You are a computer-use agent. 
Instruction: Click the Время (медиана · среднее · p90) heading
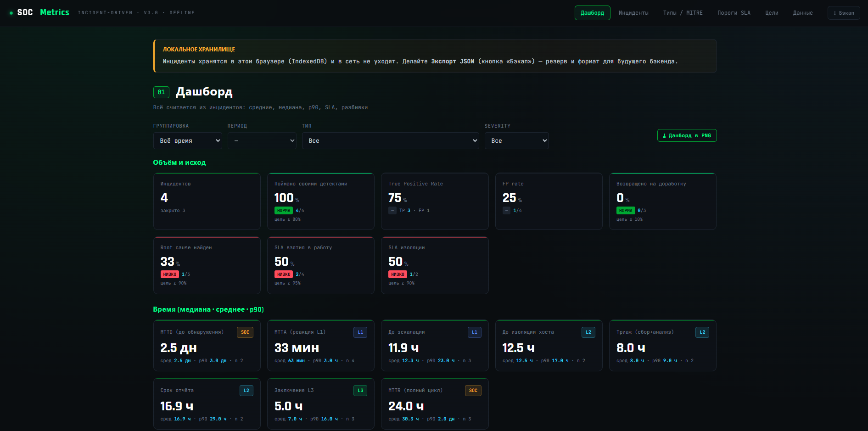[x=208, y=309]
